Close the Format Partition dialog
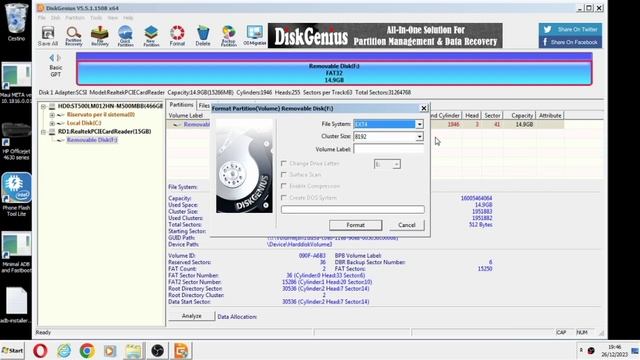This screenshot has height=360, width=640. pyautogui.click(x=424, y=108)
